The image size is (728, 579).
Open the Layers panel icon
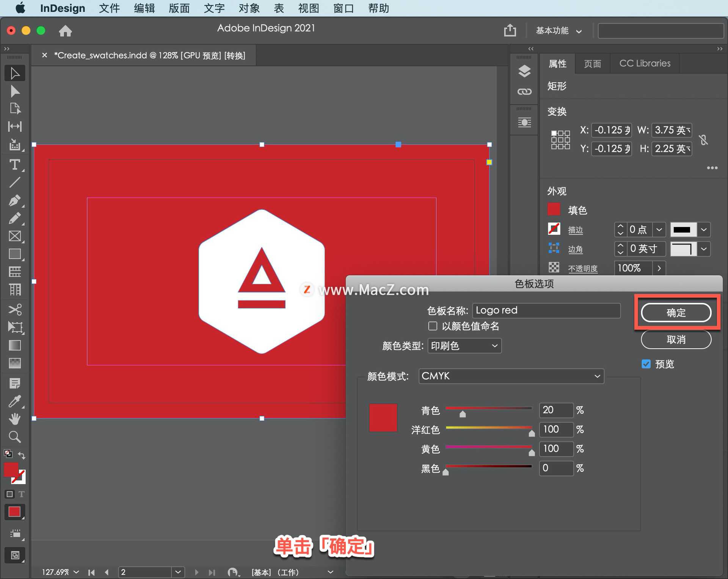click(x=524, y=71)
